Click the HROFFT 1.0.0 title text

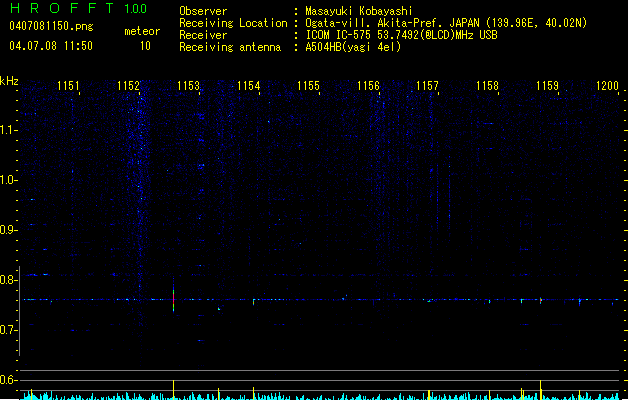pos(78,8)
